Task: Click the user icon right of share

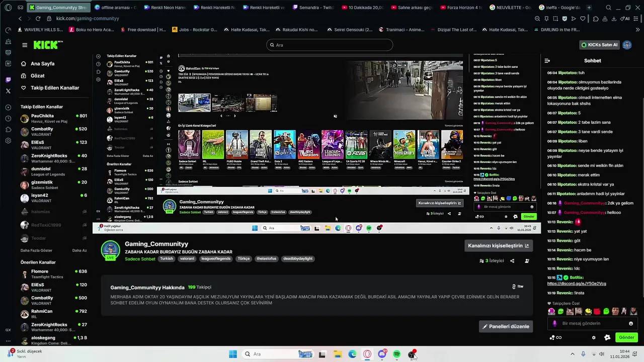Action: tap(527, 261)
